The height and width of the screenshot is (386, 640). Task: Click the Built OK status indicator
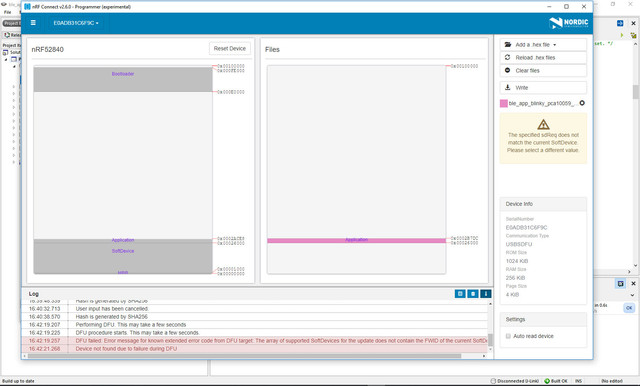pos(556,381)
